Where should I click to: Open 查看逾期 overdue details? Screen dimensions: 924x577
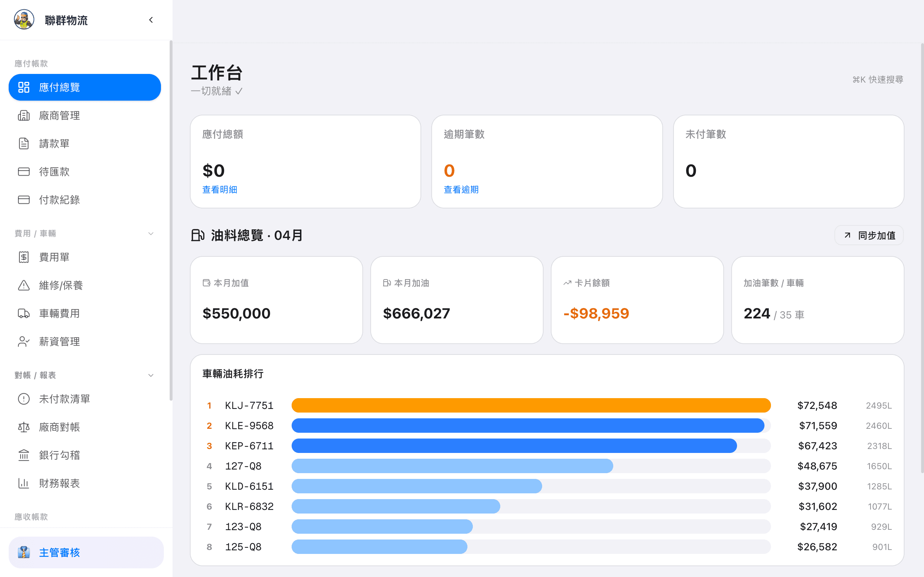tap(461, 189)
